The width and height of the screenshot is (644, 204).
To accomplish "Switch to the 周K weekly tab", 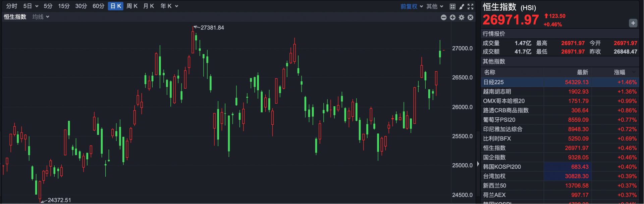I will click(132, 6).
